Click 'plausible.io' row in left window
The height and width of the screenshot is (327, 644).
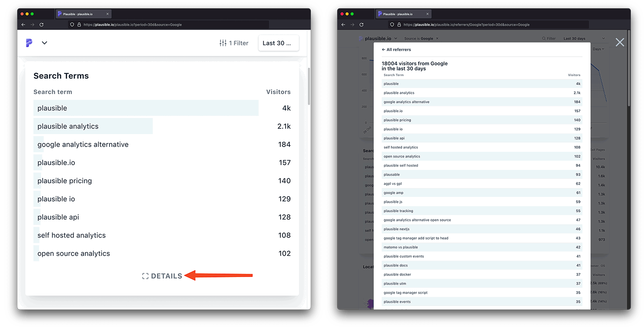[162, 162]
